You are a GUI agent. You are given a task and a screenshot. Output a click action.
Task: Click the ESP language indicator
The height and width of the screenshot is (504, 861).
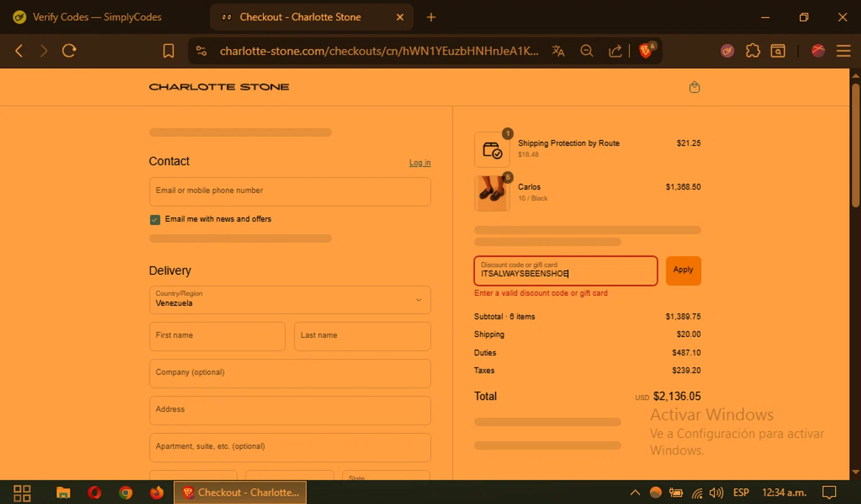tap(741, 493)
